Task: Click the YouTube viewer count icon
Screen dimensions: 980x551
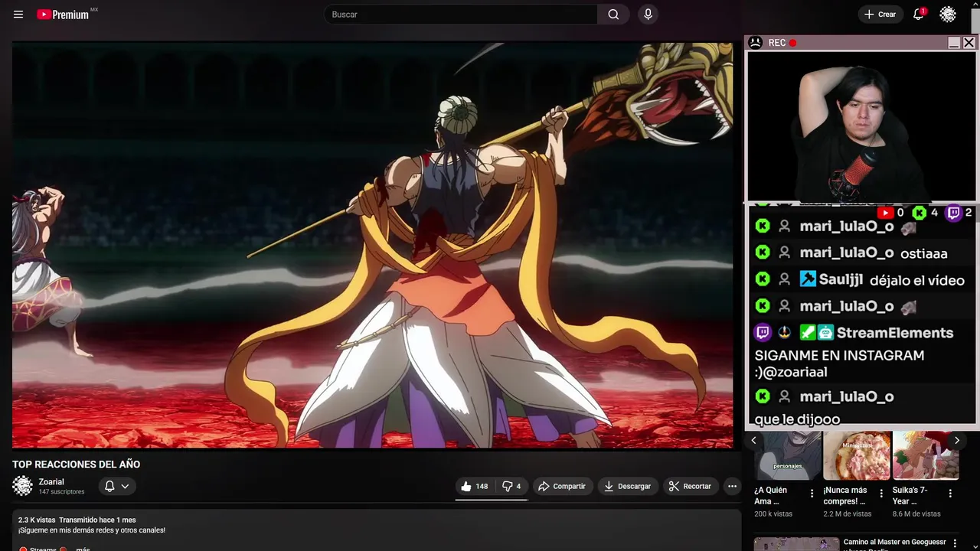Action: coord(886,213)
